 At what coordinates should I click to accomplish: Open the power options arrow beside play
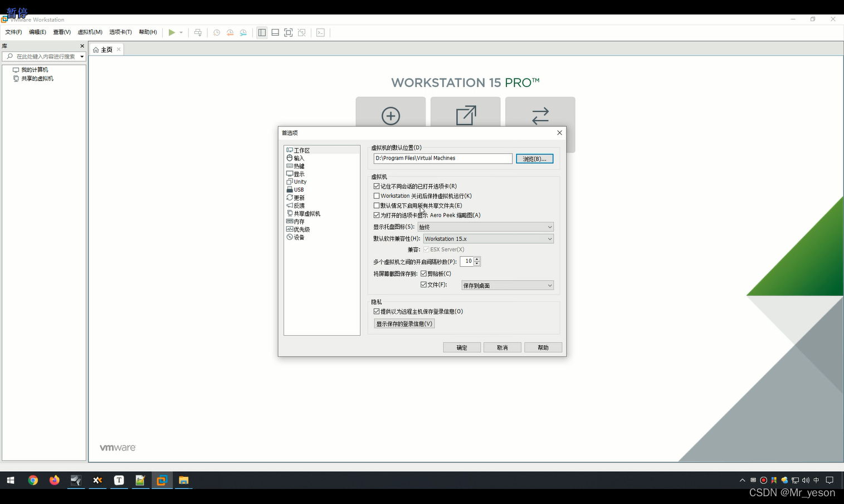[x=181, y=32]
